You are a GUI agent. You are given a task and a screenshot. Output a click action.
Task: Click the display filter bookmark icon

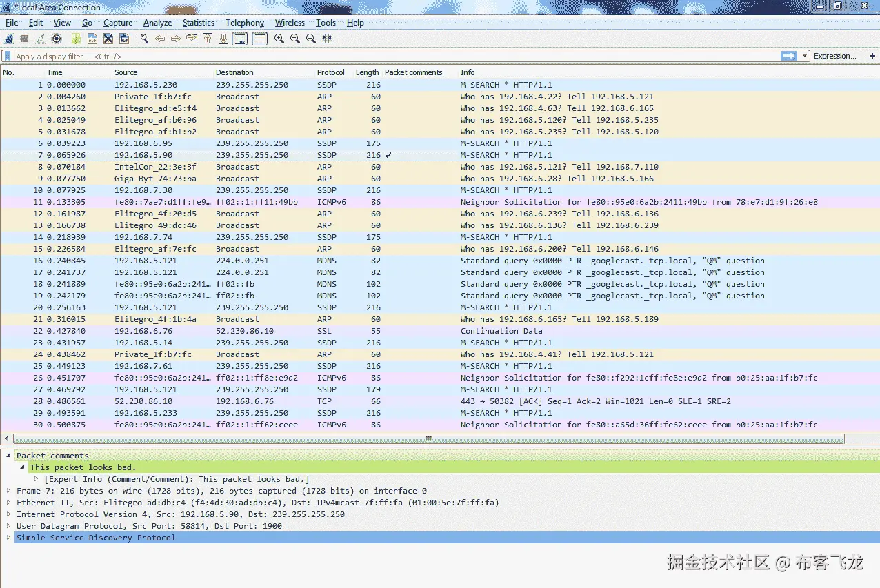8,57
